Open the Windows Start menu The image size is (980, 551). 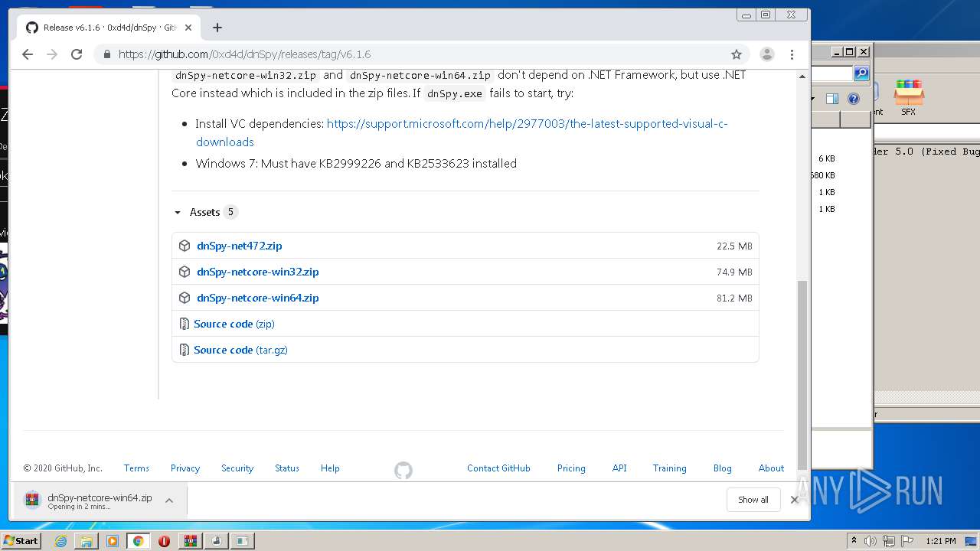tap(21, 540)
